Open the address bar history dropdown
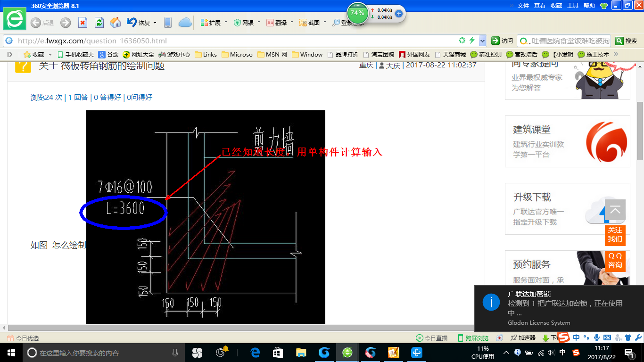Viewport: 644px width, 362px height. click(482, 41)
